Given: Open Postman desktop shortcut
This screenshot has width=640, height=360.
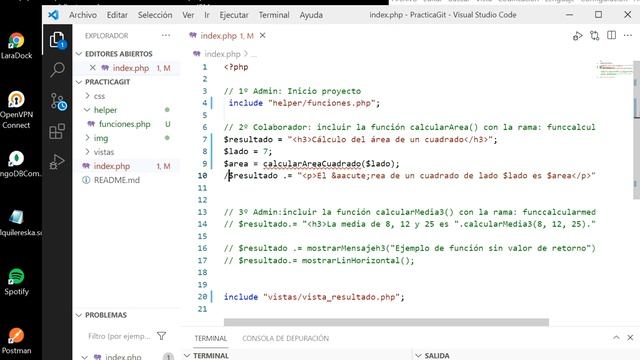Looking at the screenshot, I should tap(16, 341).
